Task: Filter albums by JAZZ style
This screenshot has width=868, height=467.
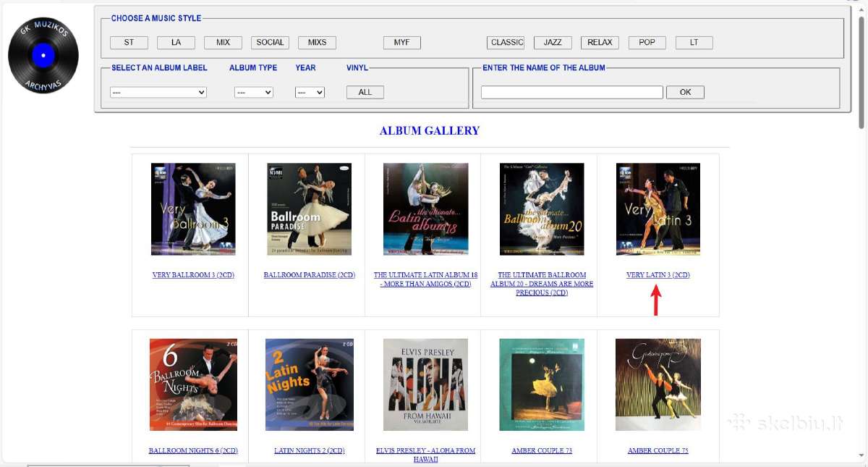Action: (x=553, y=43)
